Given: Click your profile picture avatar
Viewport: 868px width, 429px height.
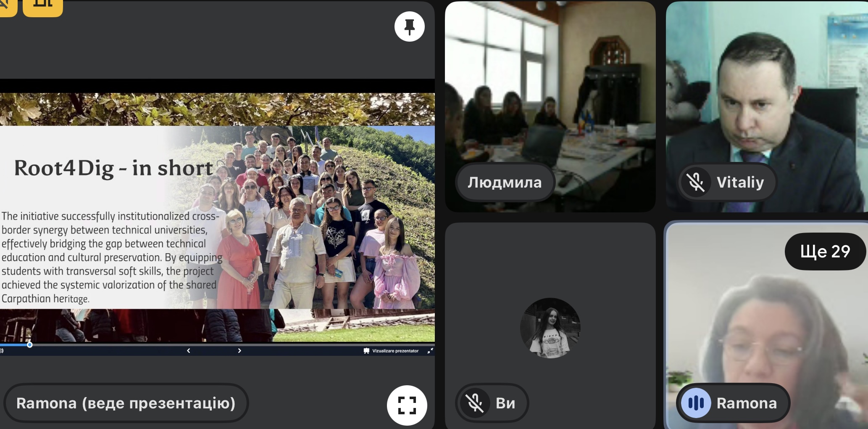Looking at the screenshot, I should click(550, 328).
